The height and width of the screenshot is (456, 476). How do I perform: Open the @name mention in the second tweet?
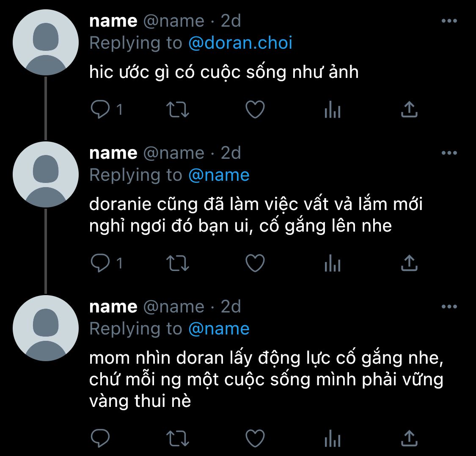219,175
